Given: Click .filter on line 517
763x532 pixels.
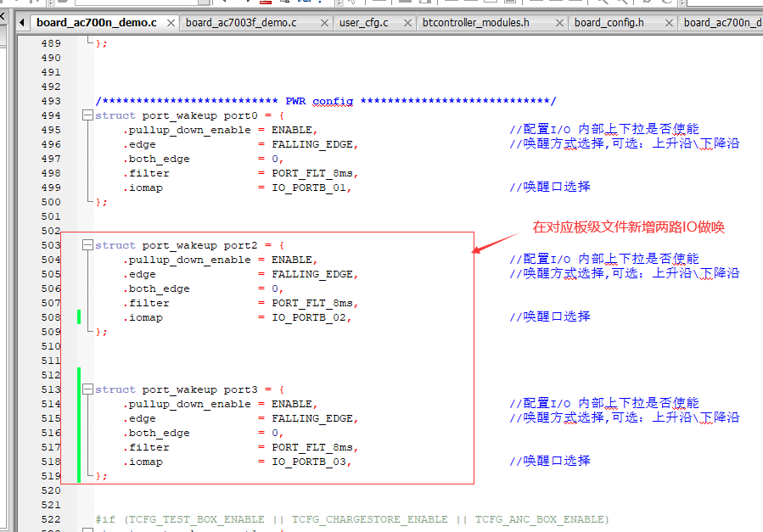Looking at the screenshot, I should click(146, 447).
